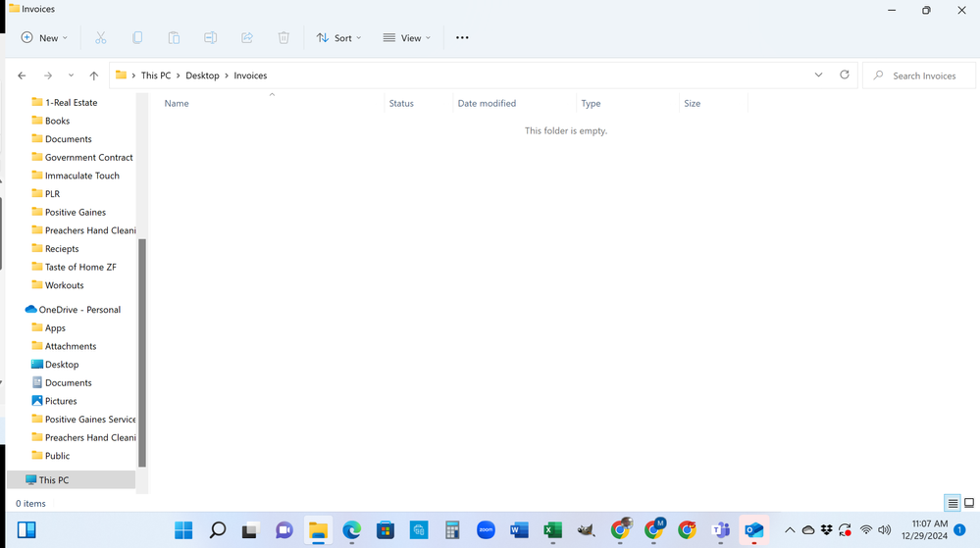Select 1-Real Estate folder in sidebar
The image size is (980, 548).
tap(71, 103)
